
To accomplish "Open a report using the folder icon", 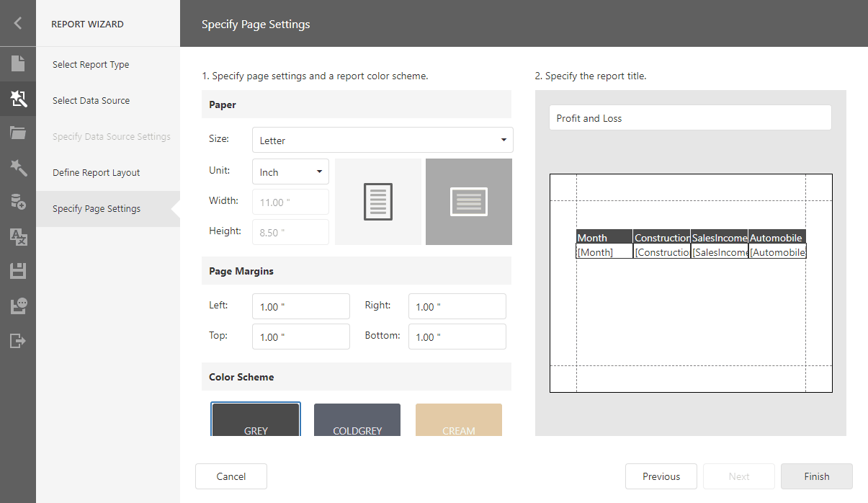I will 17,133.
